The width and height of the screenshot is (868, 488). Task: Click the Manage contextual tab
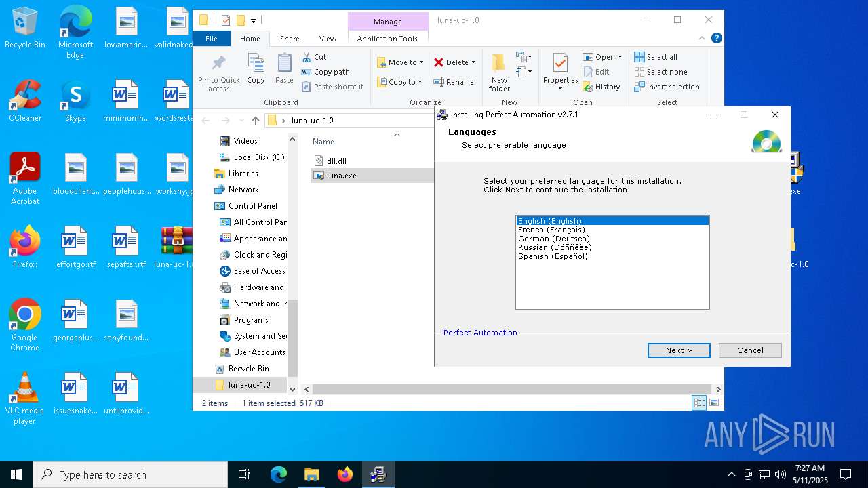click(x=388, y=22)
